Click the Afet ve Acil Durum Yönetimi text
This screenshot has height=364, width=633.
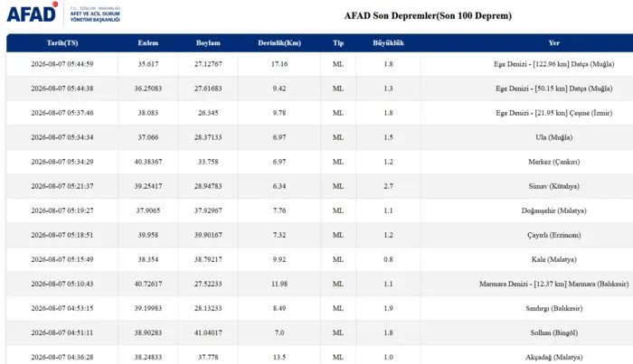[95, 16]
